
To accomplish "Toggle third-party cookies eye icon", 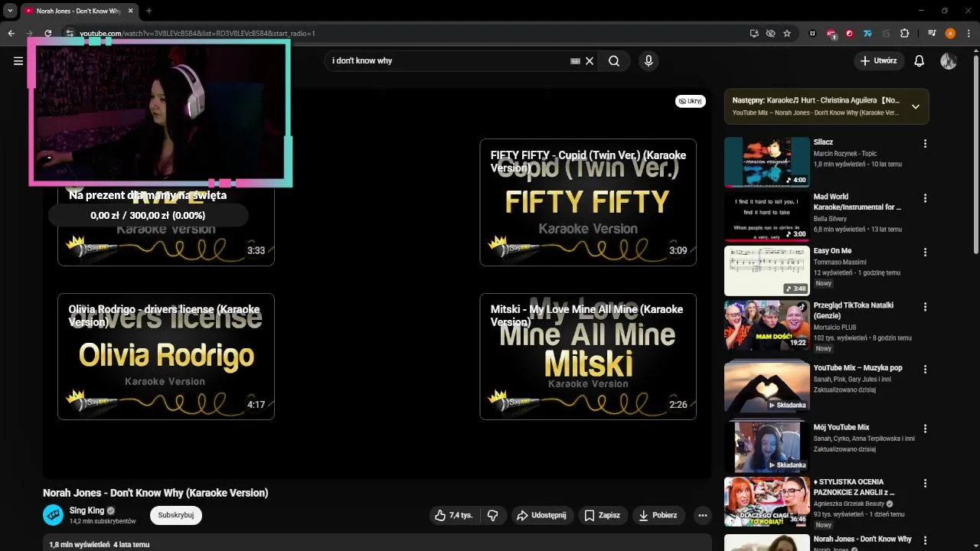I will tap(770, 33).
